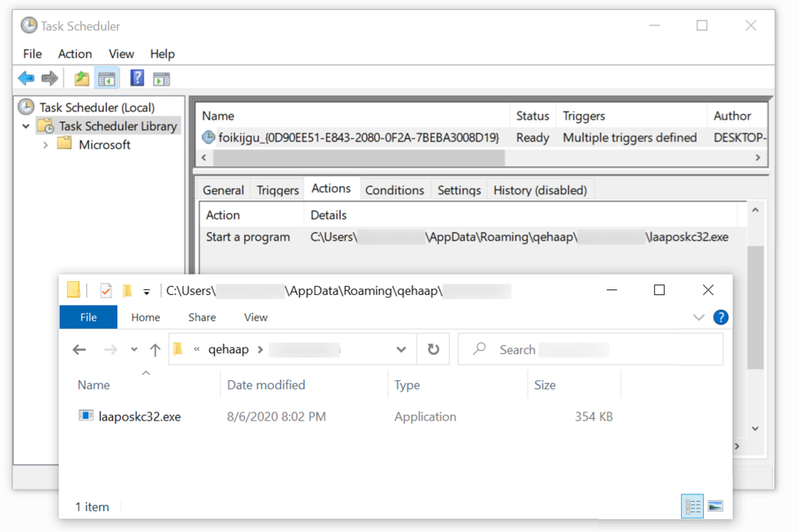799x532 pixels.
Task: Click File Explorer Properties quick access icon
Action: pyautogui.click(x=106, y=290)
